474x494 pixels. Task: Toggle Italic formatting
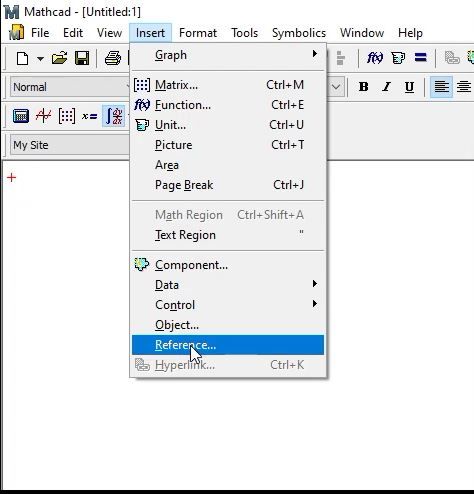[x=386, y=87]
